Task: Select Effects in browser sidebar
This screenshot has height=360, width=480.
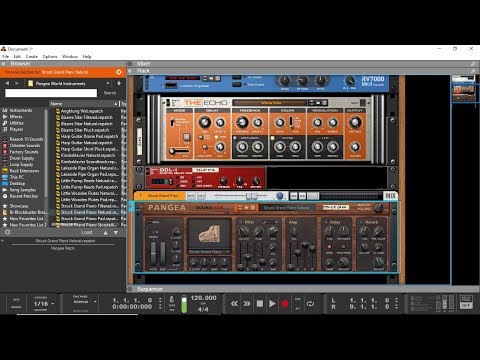Action: [16, 117]
